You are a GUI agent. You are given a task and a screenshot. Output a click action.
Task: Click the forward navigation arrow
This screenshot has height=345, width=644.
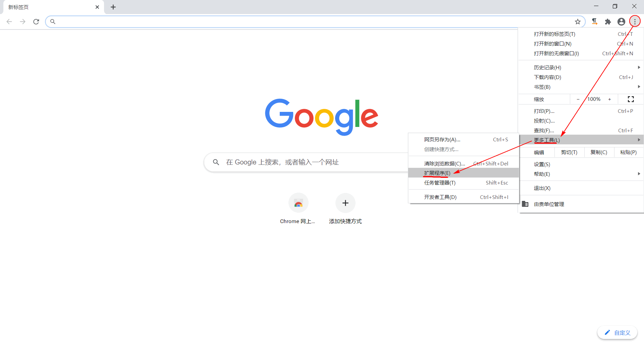click(22, 22)
